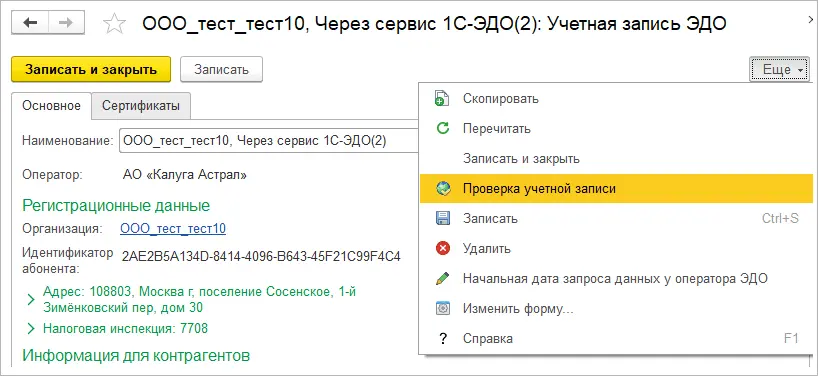The height and width of the screenshot is (376, 818).
Task: Select the Основное tab
Action: (x=51, y=106)
